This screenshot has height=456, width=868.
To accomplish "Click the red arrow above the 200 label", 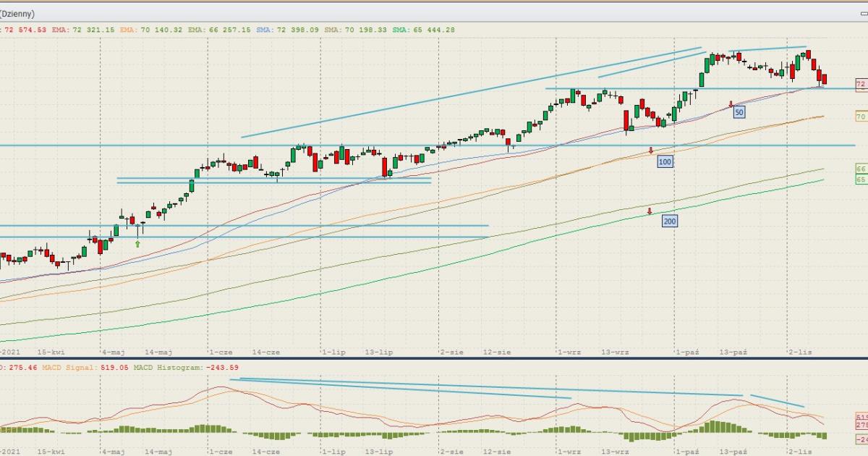I will 650,211.
